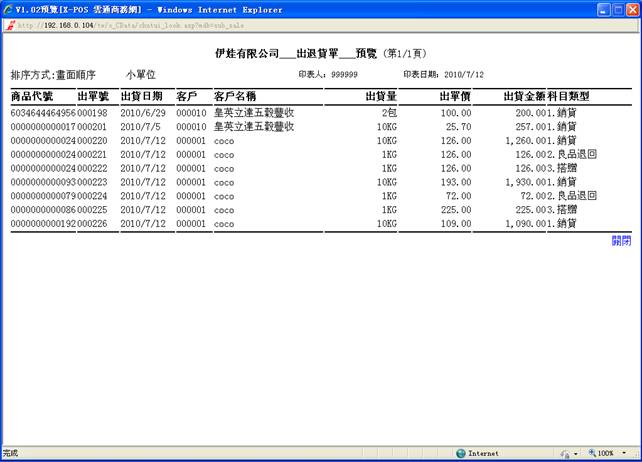
Task: Click the 關閉 link below the table
Action: click(621, 240)
